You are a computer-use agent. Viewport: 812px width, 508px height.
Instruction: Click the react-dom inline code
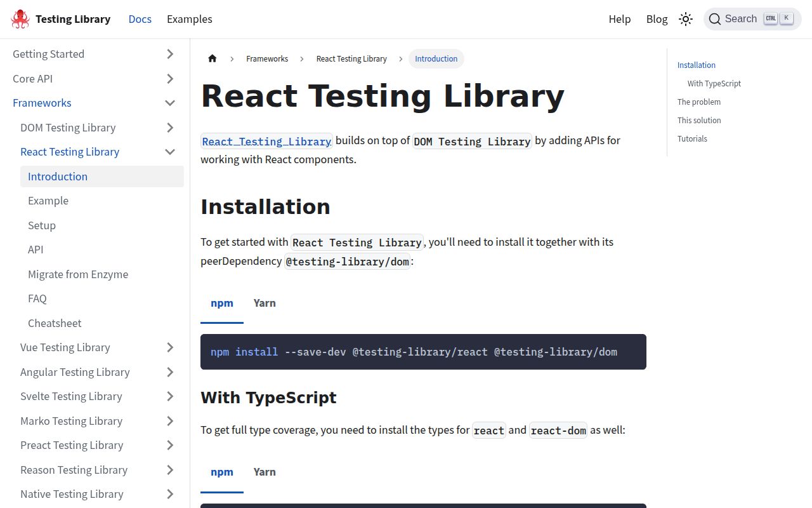click(x=558, y=431)
